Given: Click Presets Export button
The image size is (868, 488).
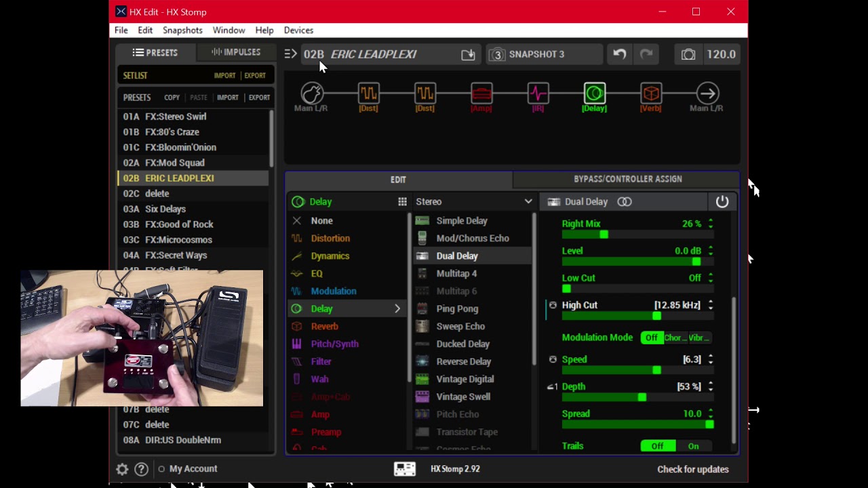Looking at the screenshot, I should (259, 98).
